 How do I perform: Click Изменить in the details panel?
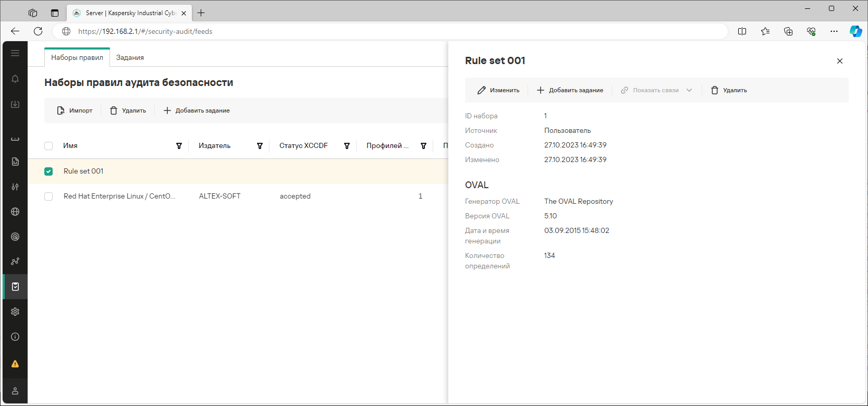(498, 90)
